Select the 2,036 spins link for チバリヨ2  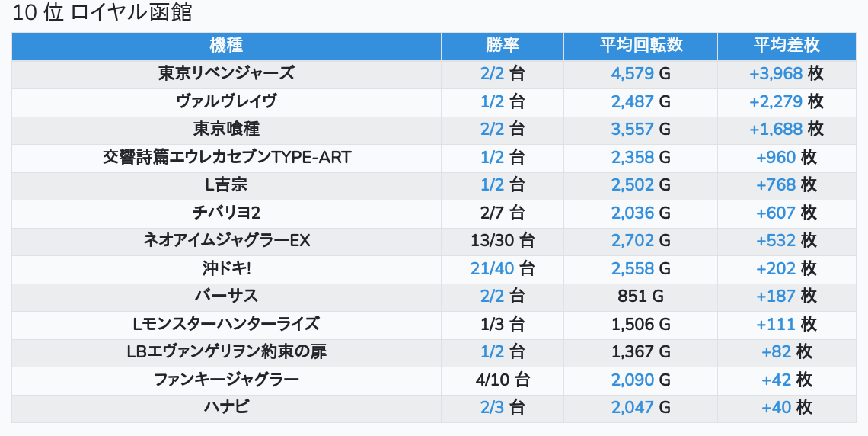tap(632, 213)
